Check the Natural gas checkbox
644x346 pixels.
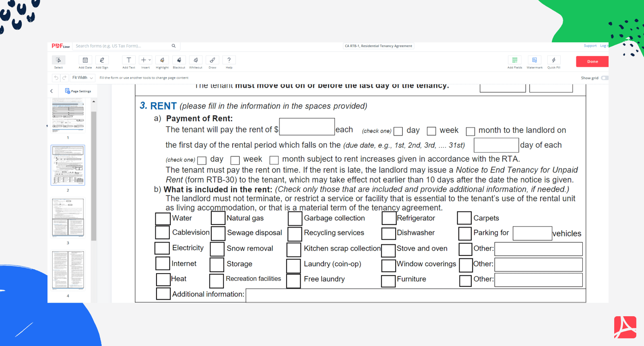coord(218,218)
